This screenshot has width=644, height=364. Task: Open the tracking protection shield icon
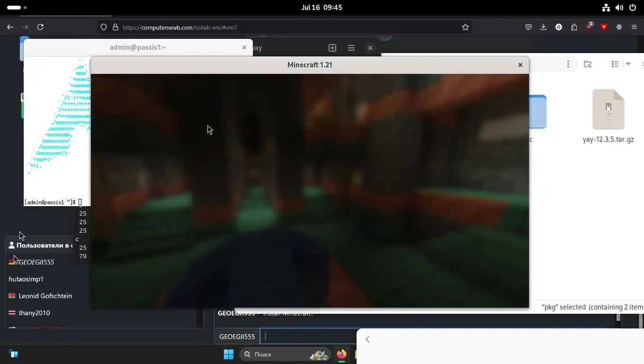104,27
